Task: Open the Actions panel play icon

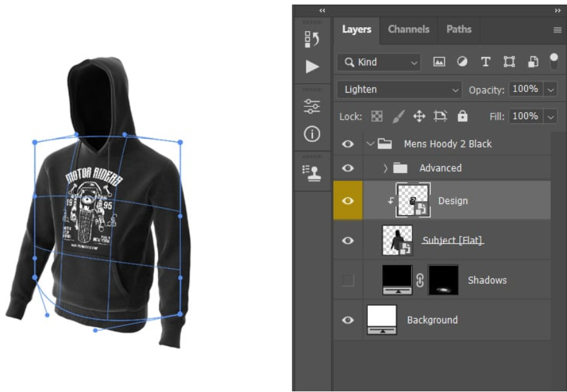Action: (x=312, y=67)
